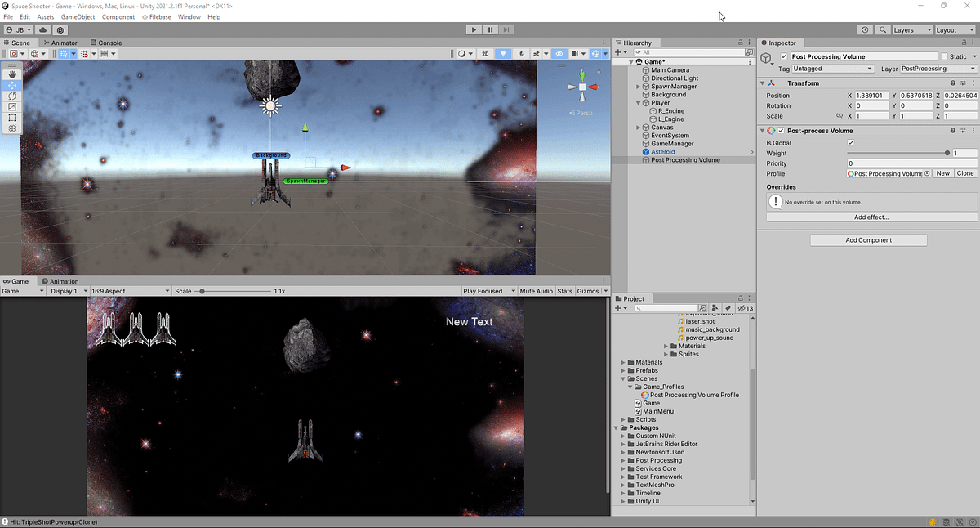Screen dimensions: 980x528
Task: Collapse the Packages folder in Project panel
Action: [616, 427]
